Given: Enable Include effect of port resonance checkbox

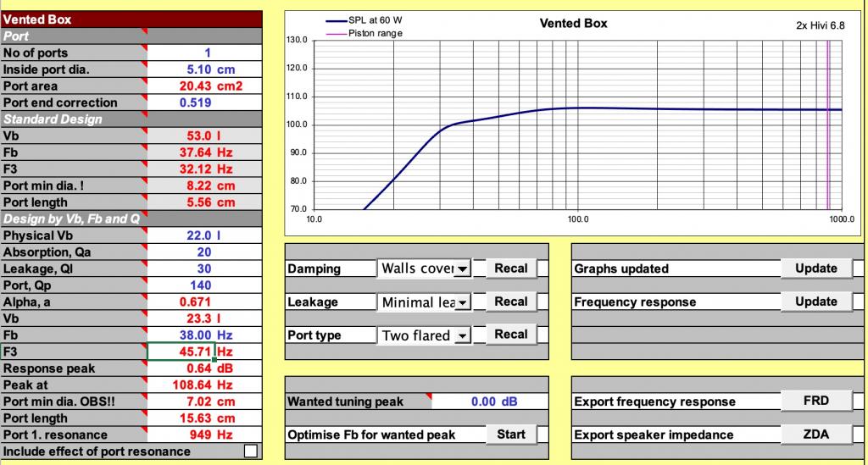Looking at the screenshot, I should coord(251,451).
